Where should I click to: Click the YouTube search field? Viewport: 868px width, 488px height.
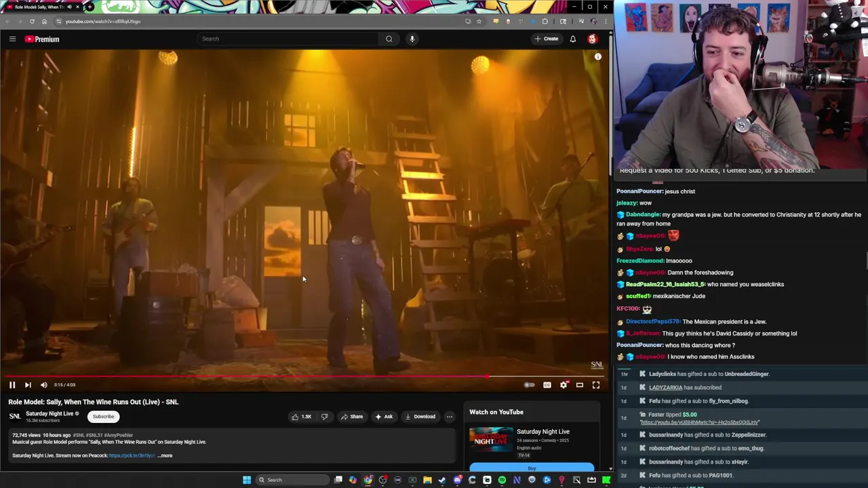[288, 39]
